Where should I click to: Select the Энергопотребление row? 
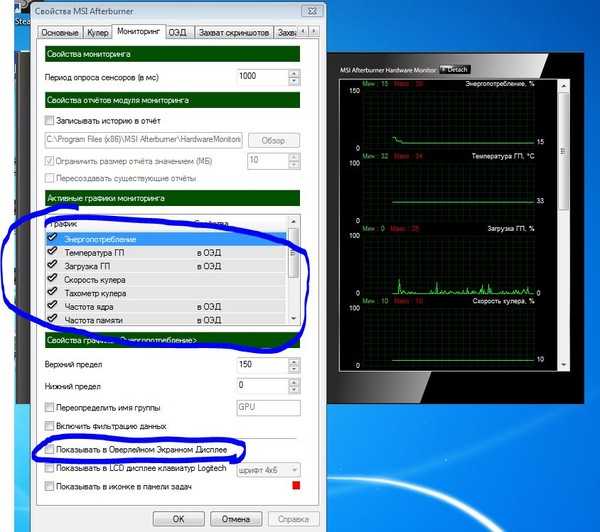(x=166, y=239)
